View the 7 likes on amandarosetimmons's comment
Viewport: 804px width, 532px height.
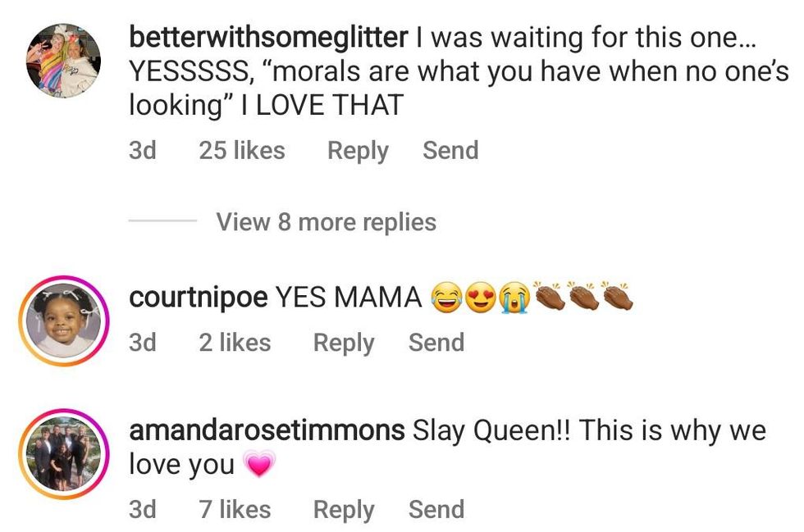[x=235, y=510]
